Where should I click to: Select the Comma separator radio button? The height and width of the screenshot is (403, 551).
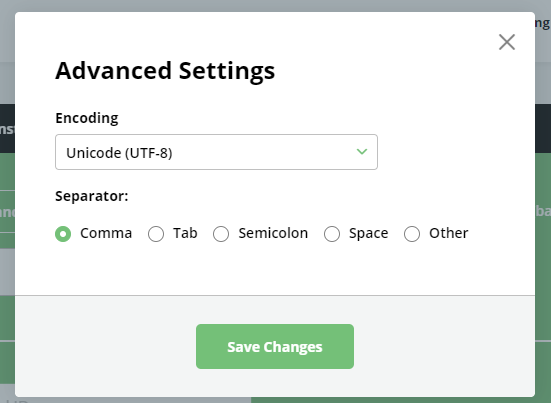click(63, 234)
